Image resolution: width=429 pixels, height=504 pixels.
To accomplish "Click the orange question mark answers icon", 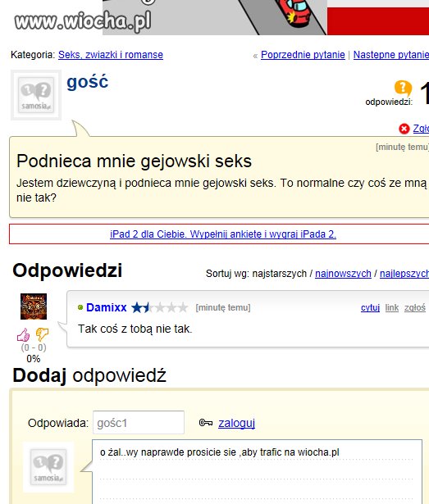I will (403, 88).
